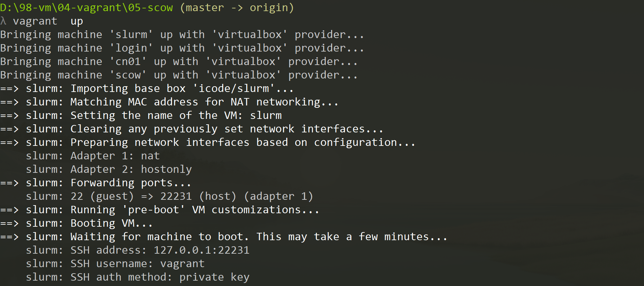Click the line bringing machine 'scow' up

coord(179,75)
